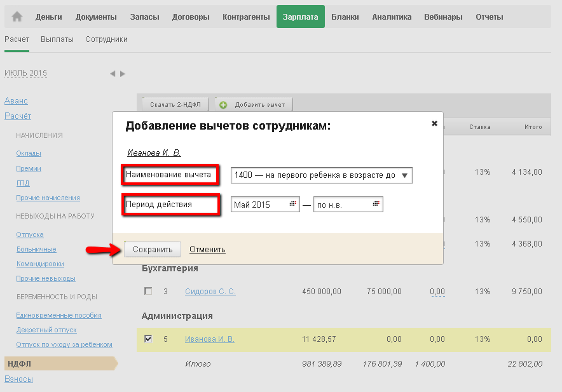
Task: Click the green plus icon on Добавить вычет
Action: pos(223,105)
